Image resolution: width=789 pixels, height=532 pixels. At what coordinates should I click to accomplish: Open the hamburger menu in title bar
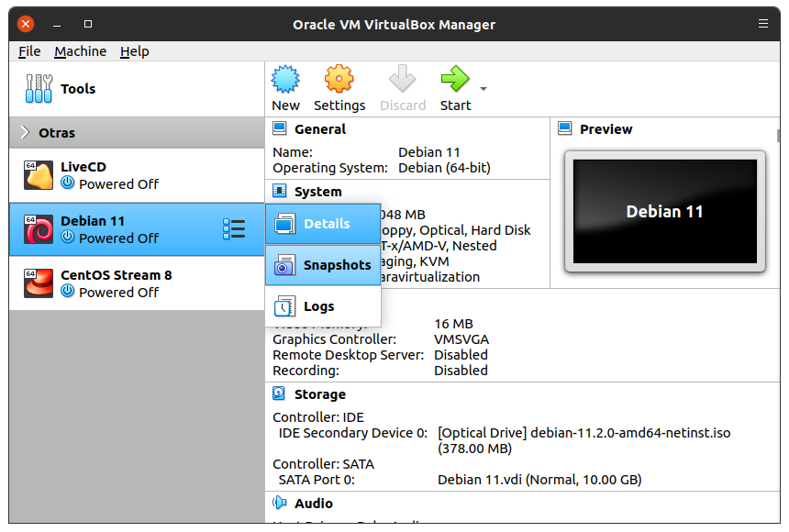pos(763,24)
